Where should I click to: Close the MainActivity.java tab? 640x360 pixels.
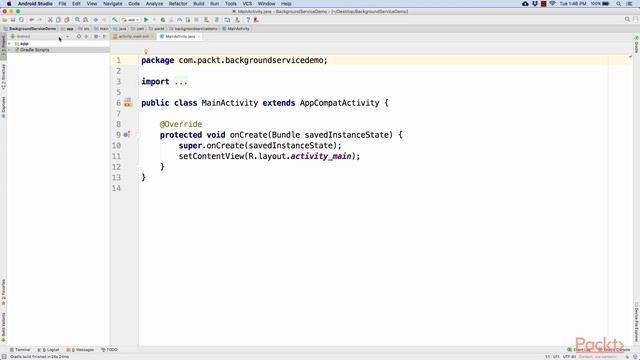[199, 36]
